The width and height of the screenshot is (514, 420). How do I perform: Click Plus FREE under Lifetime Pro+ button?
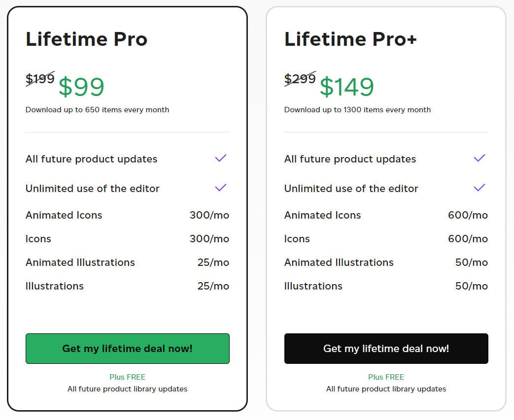386,377
